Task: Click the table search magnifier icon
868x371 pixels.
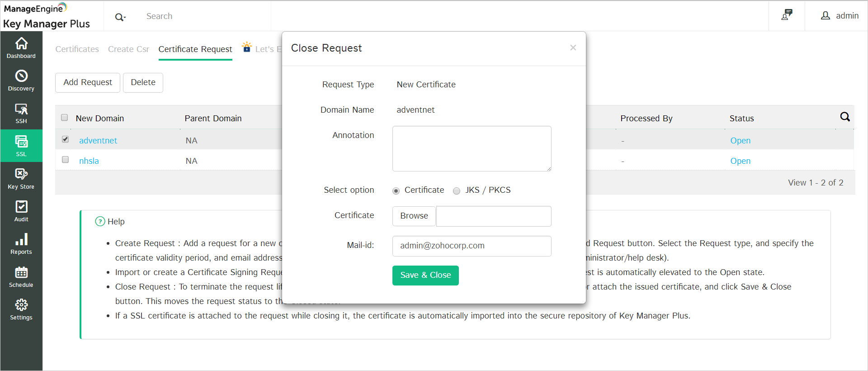Action: point(844,117)
